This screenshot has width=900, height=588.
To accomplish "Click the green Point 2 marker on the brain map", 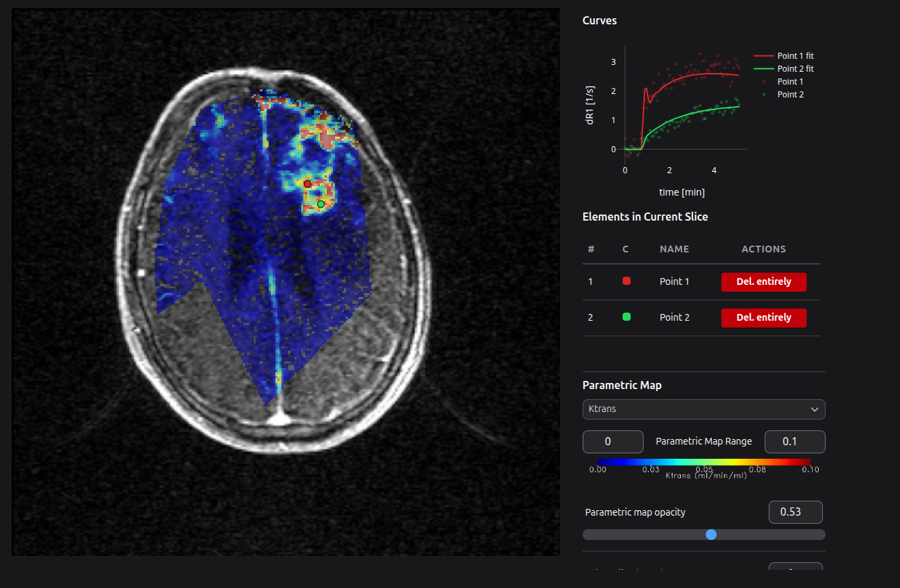I will click(321, 204).
